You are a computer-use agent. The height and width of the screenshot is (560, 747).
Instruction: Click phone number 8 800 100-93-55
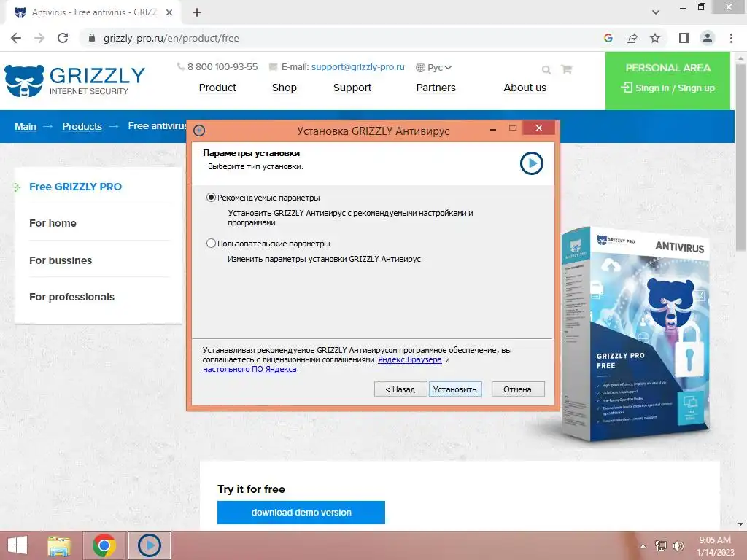pos(222,66)
